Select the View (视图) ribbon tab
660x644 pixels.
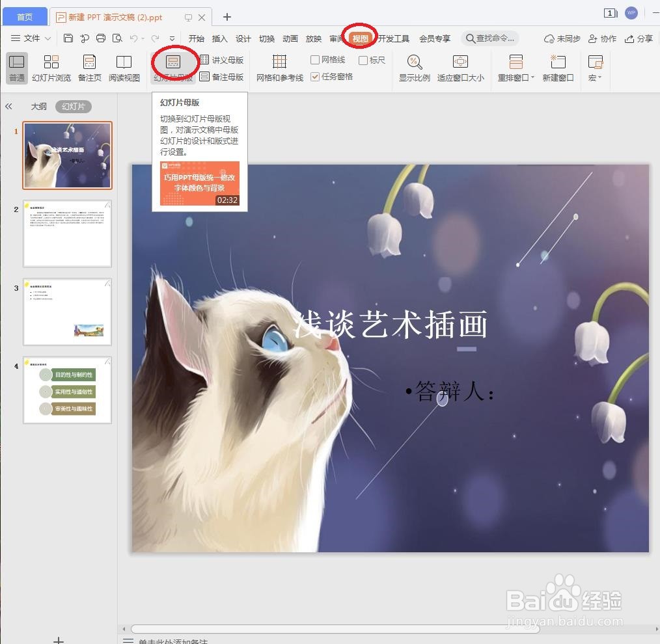[361, 38]
